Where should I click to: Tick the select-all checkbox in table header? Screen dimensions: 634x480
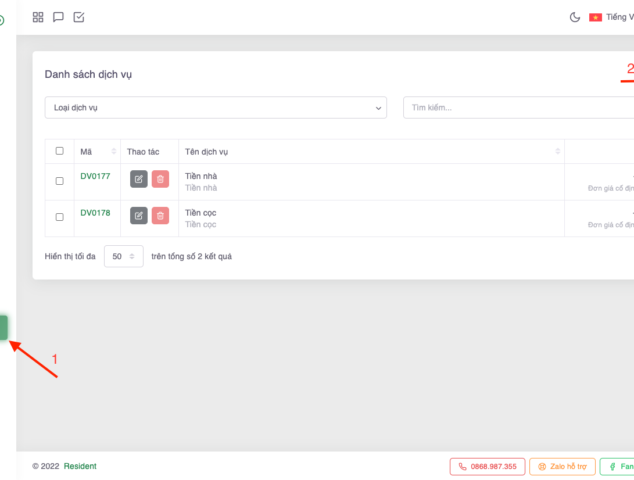[60, 151]
